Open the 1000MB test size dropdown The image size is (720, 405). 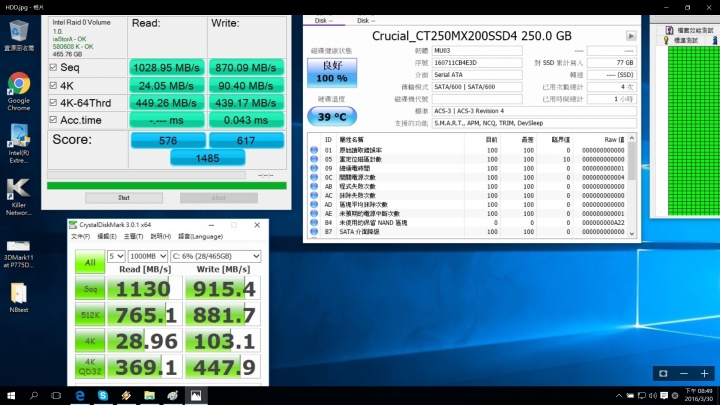click(148, 256)
